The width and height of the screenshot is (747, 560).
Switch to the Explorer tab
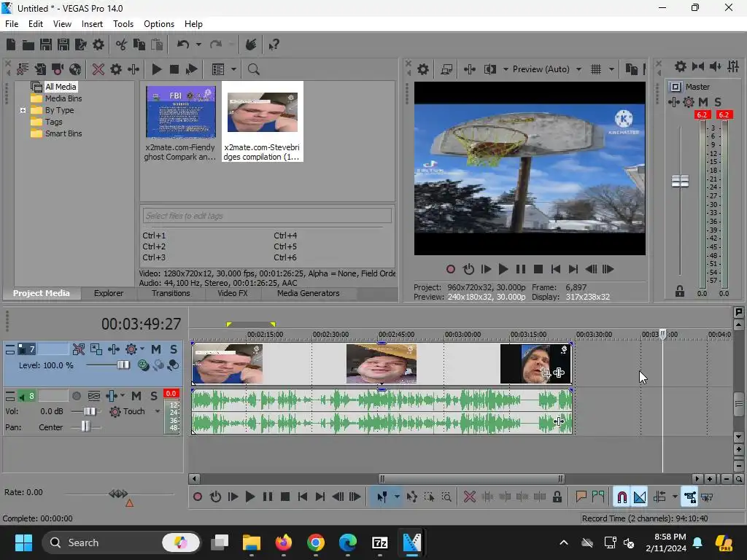(109, 293)
